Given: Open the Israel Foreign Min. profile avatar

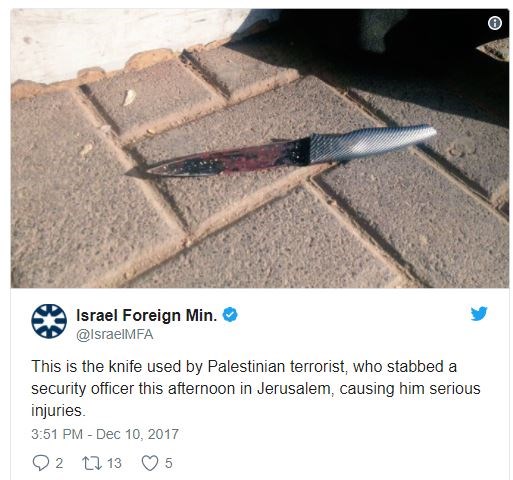Looking at the screenshot, I should [49, 321].
